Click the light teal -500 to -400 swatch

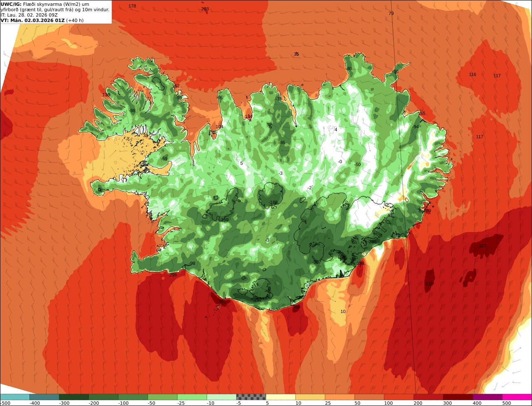[15, 397]
